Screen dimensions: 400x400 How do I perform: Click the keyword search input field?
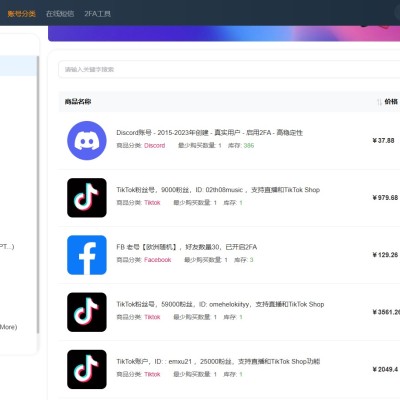229,69
